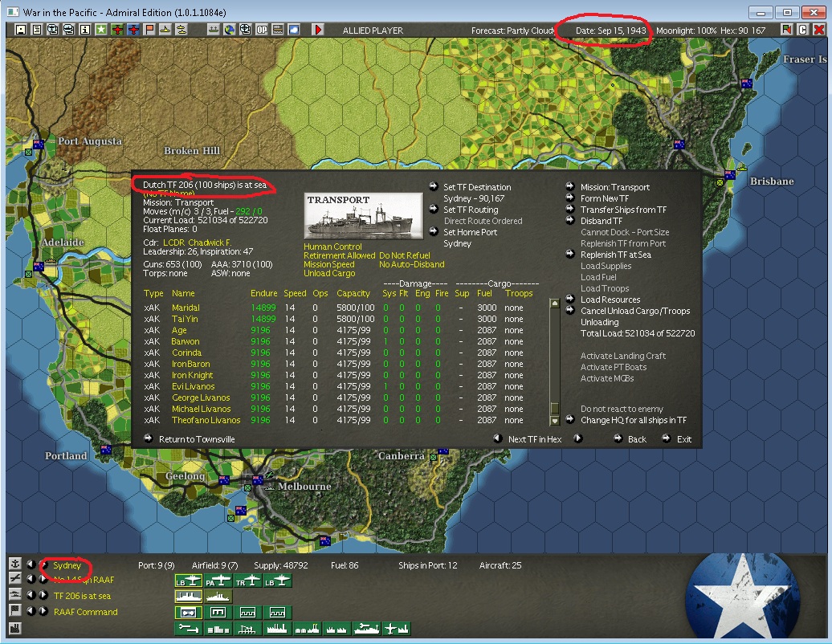Click the red plane on green background icon
Screen dimensions: 832x644
(117, 30)
